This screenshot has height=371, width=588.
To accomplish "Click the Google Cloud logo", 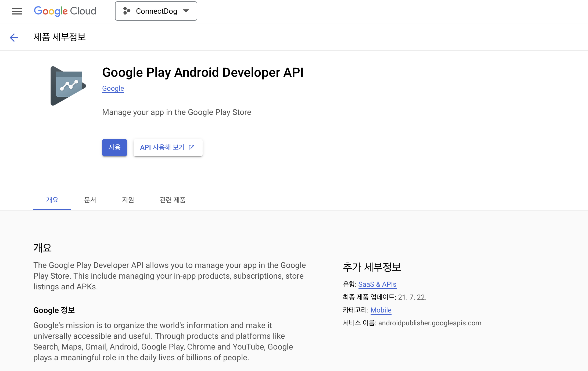I will [65, 11].
